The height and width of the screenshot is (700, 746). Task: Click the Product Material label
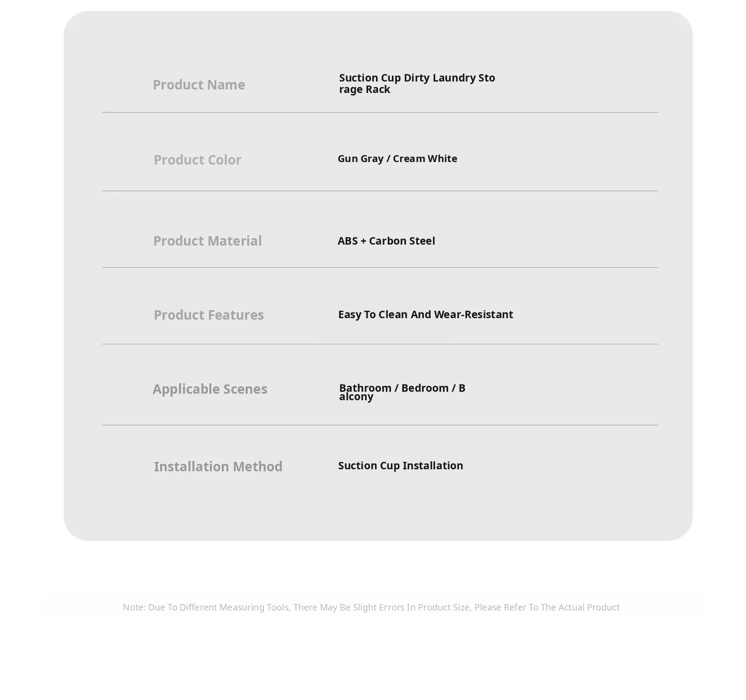[x=207, y=241]
